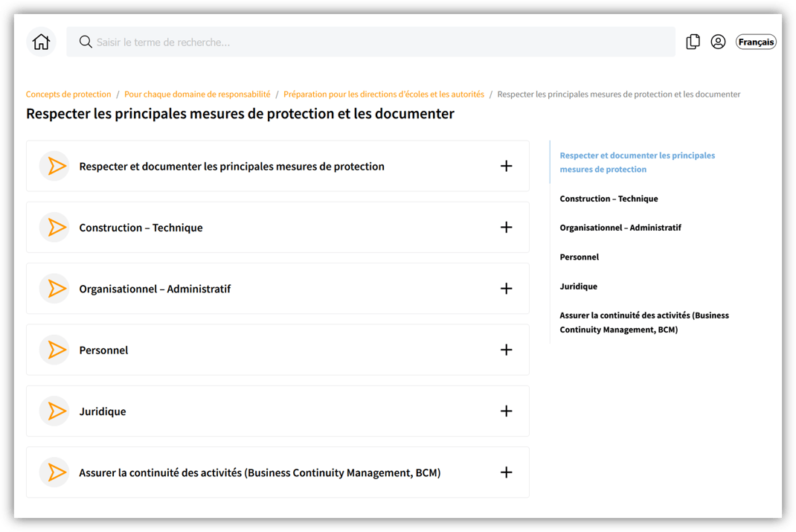Click accordion title Personnel
796x532 pixels.
pyautogui.click(x=103, y=350)
